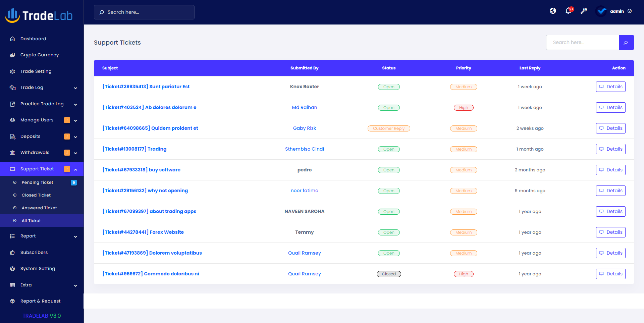Click the wrench settings icon in the header
Image resolution: width=644 pixels, height=323 pixels.
point(584,11)
